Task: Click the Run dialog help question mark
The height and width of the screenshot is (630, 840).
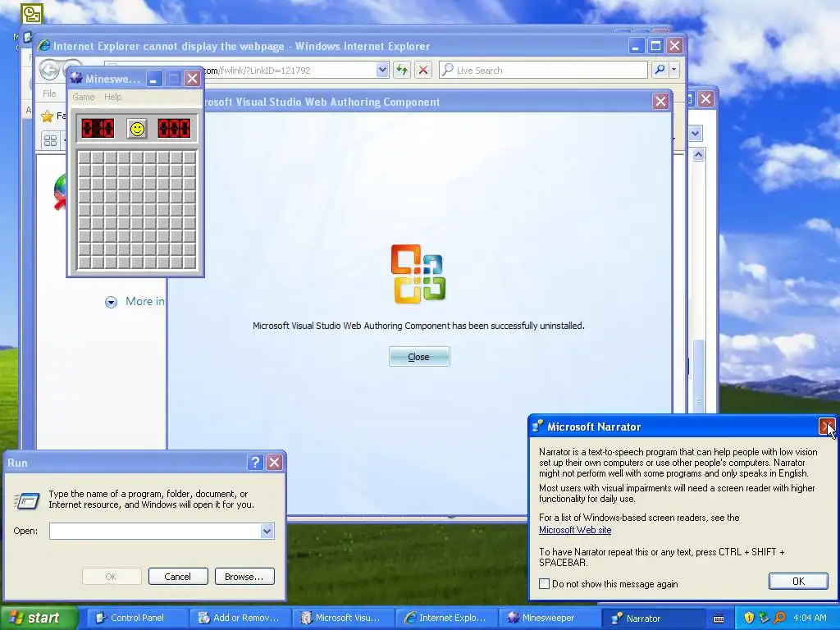Action: click(256, 463)
